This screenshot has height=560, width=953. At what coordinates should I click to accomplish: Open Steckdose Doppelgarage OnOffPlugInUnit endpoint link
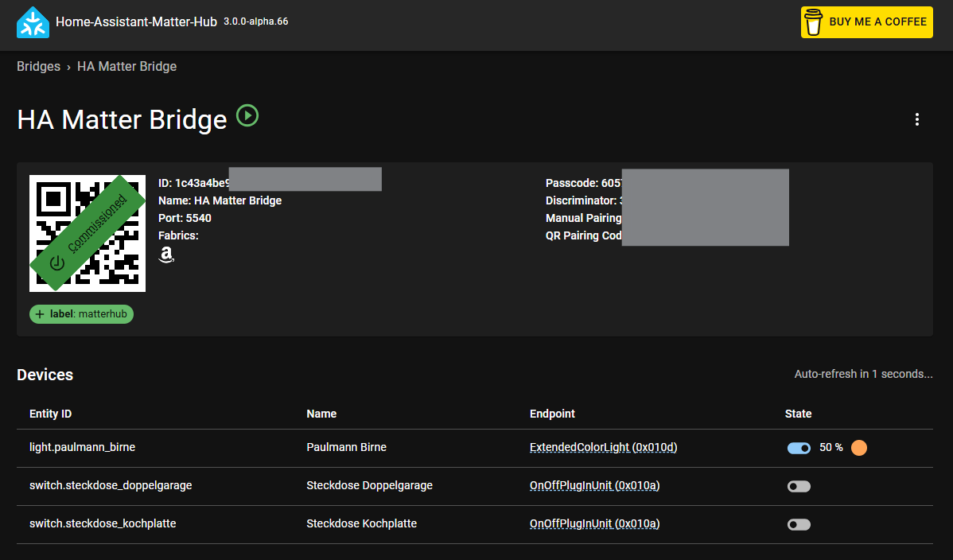point(594,486)
